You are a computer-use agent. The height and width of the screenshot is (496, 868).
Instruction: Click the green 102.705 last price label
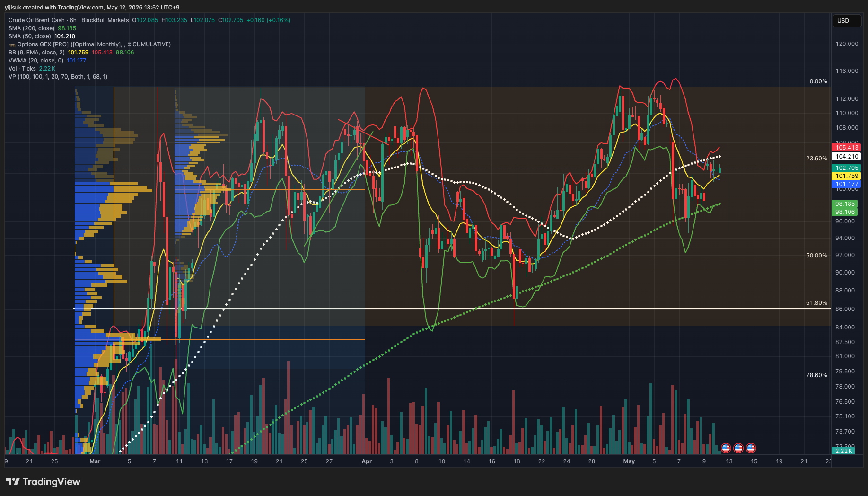click(846, 168)
